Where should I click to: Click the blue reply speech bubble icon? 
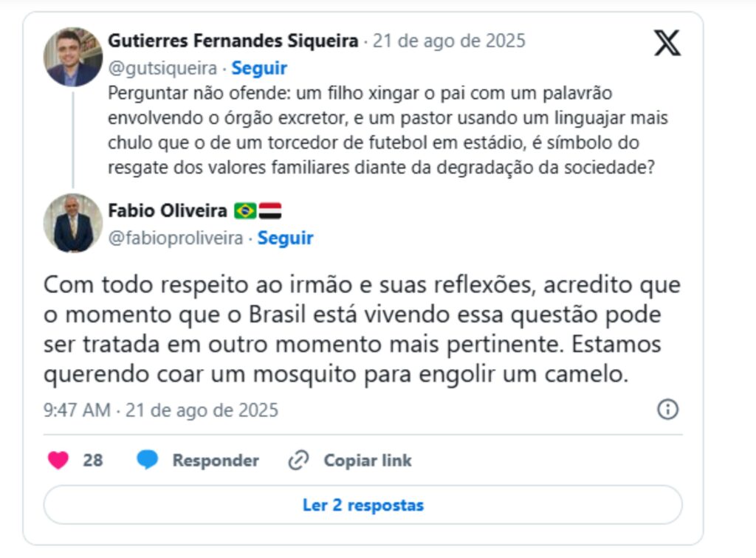pyautogui.click(x=148, y=461)
